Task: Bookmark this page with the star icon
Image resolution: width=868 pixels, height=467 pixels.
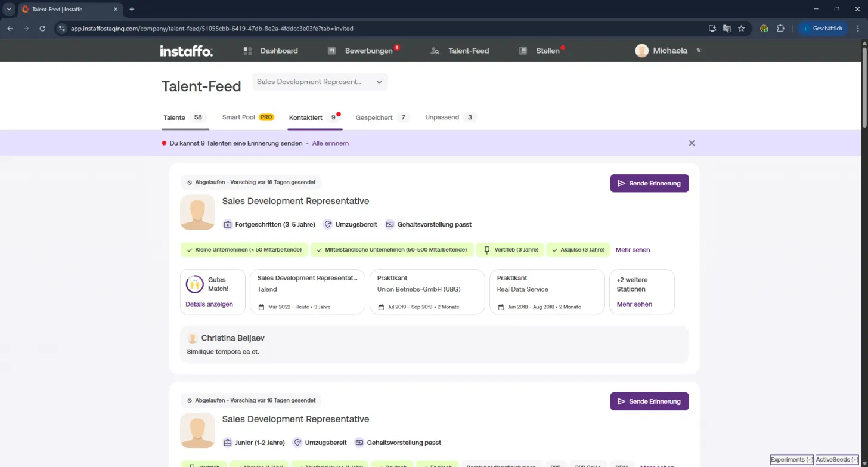Action: 742,28
